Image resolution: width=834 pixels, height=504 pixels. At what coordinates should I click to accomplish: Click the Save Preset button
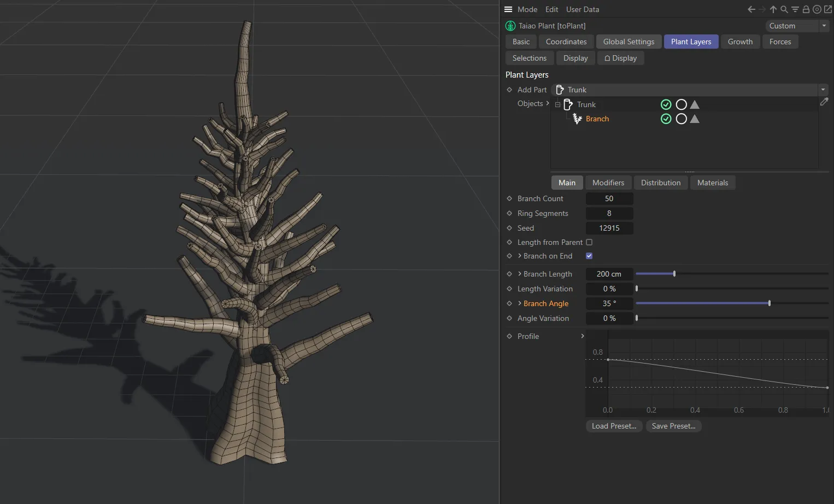[673, 426]
